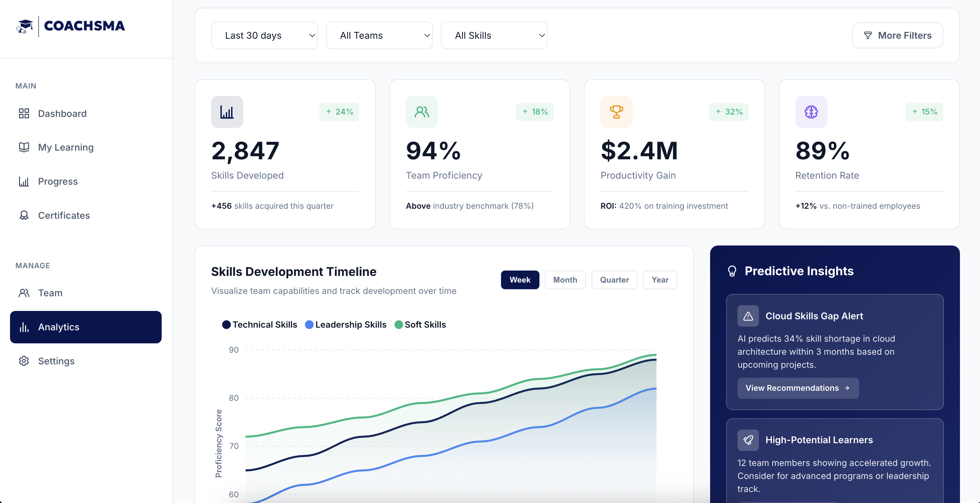This screenshot has width=980, height=503.
Task: Select the Quarter timeline tab
Action: click(x=614, y=280)
